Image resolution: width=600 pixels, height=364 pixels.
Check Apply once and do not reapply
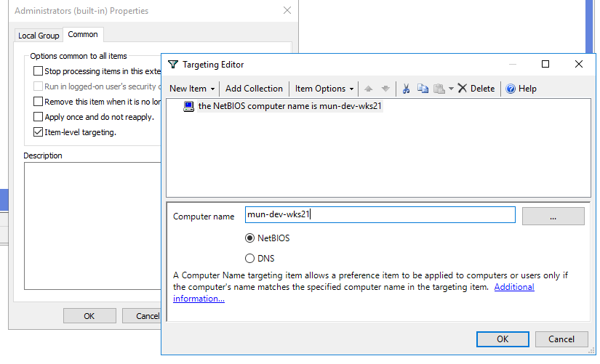(38, 117)
